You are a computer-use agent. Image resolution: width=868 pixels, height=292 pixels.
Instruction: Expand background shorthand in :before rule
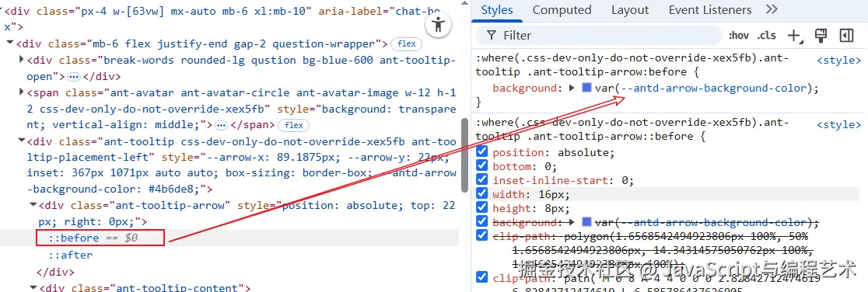pos(572,88)
